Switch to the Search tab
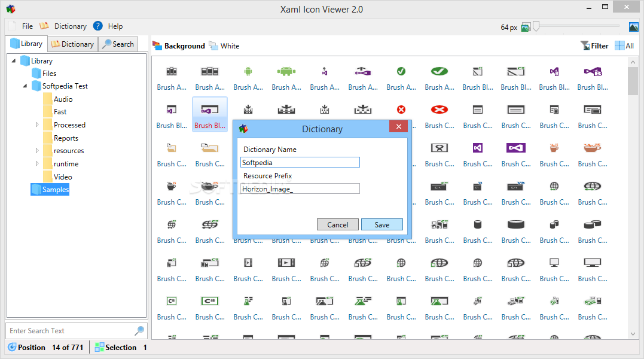This screenshot has width=644, height=359. [118, 44]
